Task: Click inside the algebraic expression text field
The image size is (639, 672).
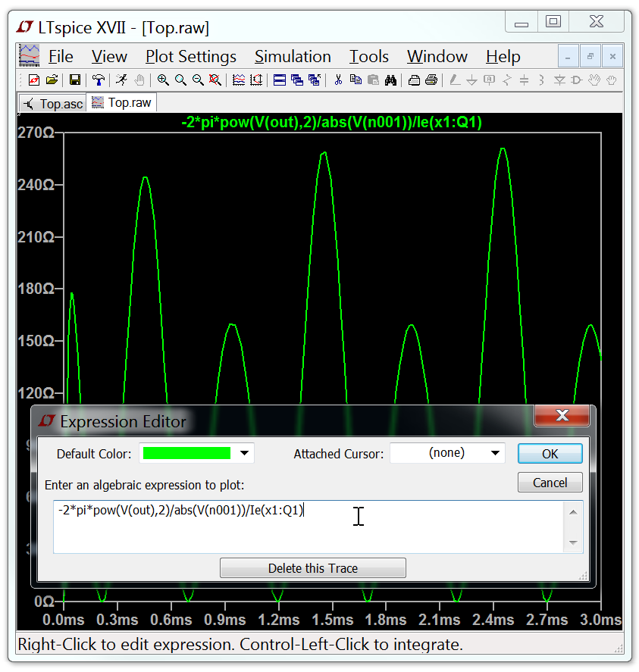Action: point(303,527)
